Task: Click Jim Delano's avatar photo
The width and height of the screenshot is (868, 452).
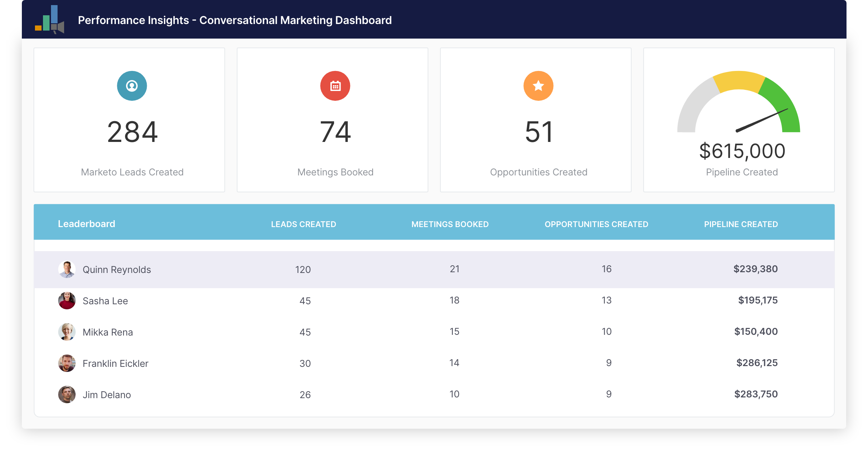Action: (x=67, y=394)
